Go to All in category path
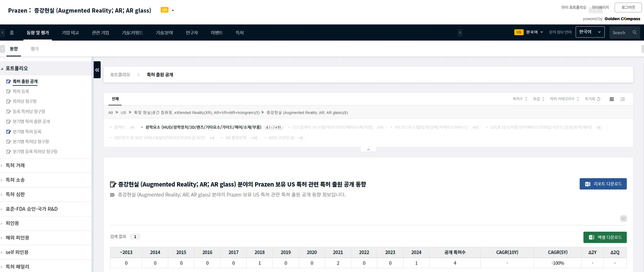644x272 pixels. coord(111,113)
